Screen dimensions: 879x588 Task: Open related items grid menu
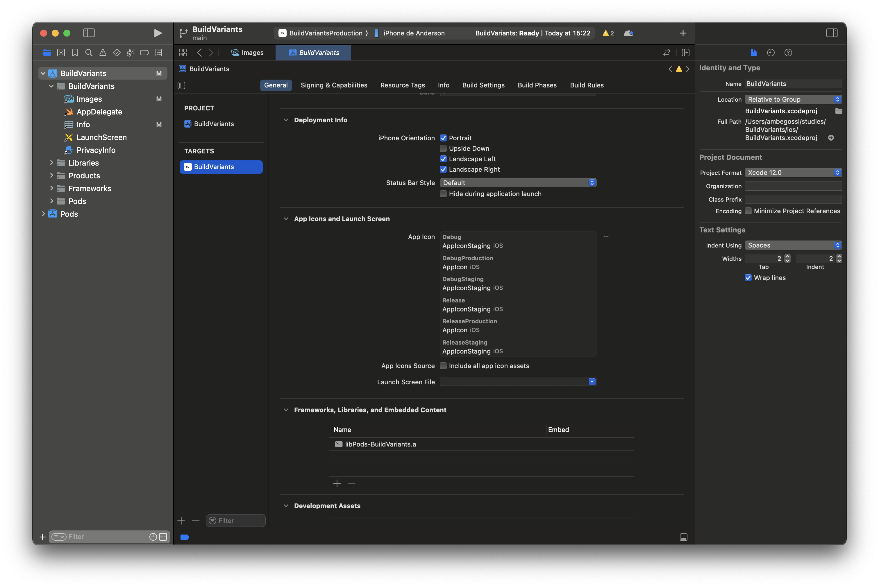183,53
